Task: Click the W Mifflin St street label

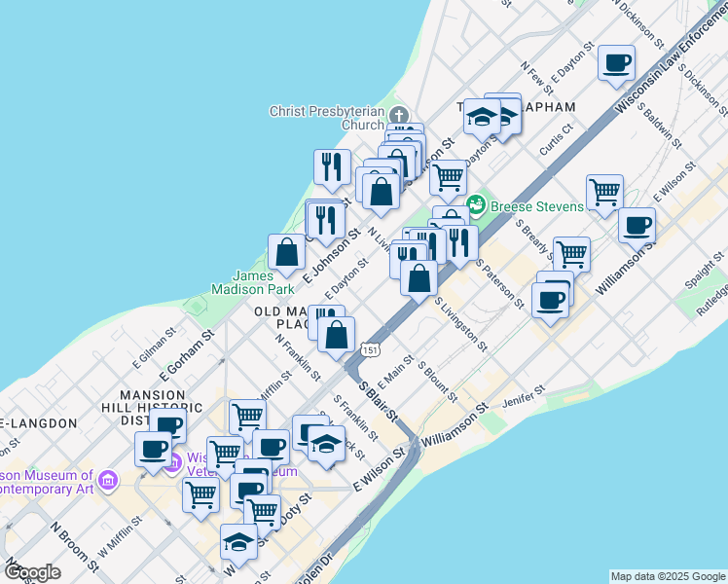Action: [120, 537]
